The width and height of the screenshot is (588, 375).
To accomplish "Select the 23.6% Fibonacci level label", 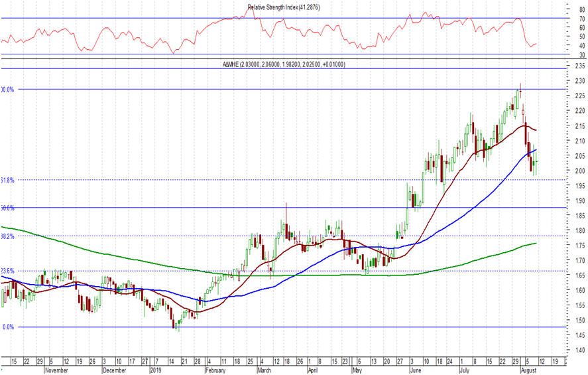I will pos(8,271).
